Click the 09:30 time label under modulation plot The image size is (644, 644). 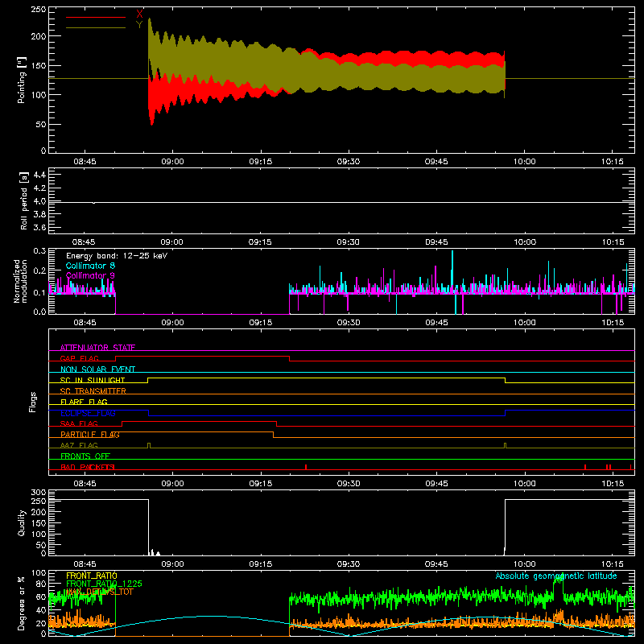coord(349,323)
